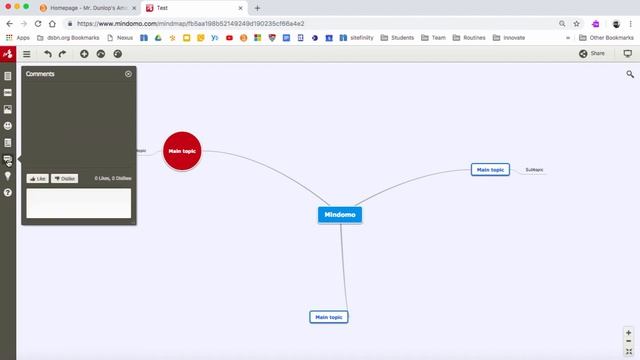Viewport: 640px width, 360px height.
Task: Go forward in browser history
Action: tap(24, 24)
